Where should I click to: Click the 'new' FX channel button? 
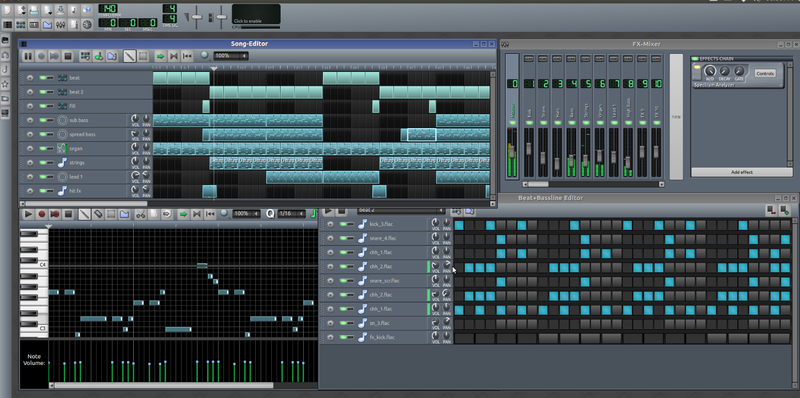676,116
